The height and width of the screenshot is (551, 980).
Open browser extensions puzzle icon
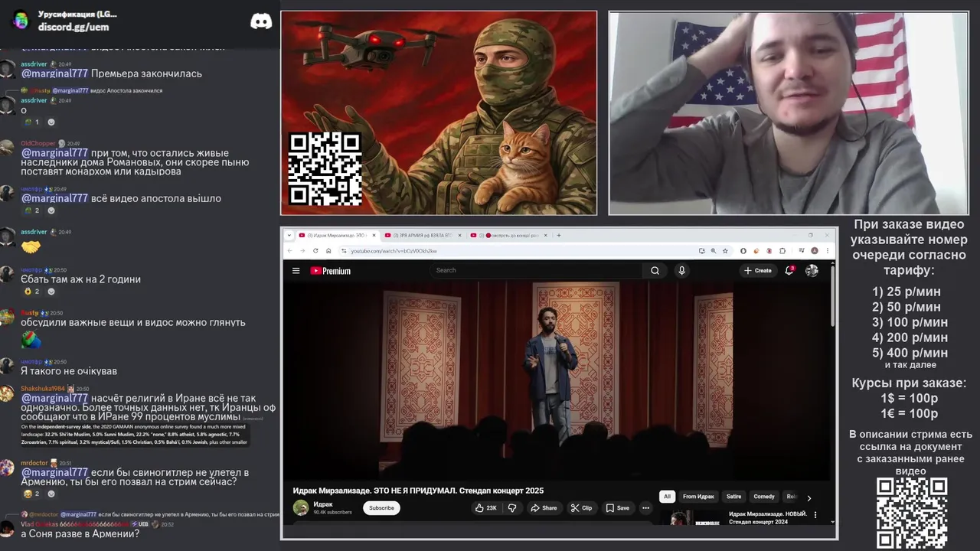pos(782,250)
